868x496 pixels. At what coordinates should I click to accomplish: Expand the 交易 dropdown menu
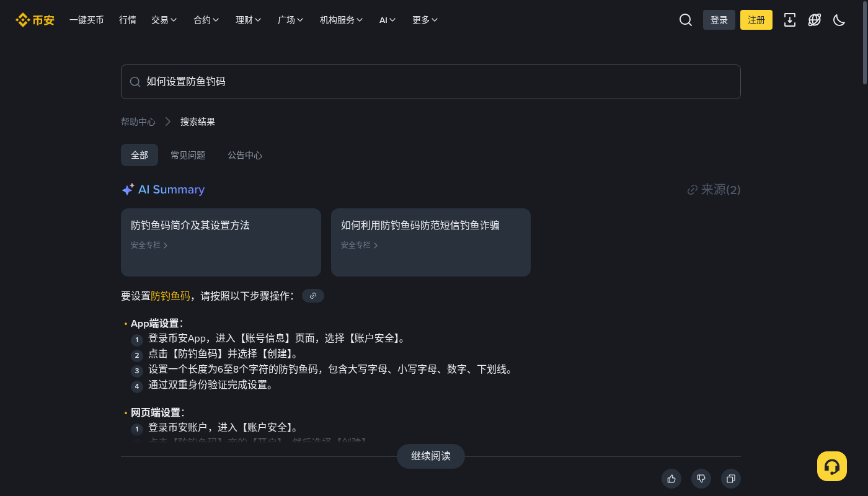(164, 20)
